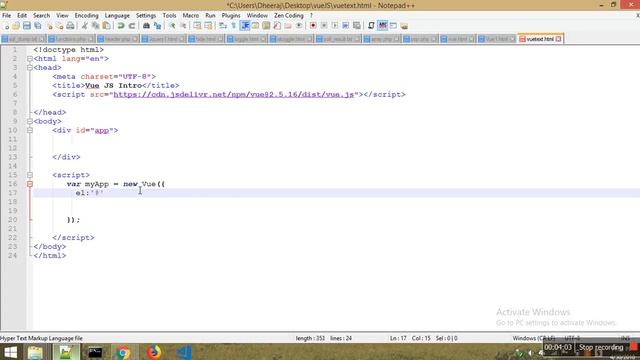Toggle word wrap in the editor

223,26
